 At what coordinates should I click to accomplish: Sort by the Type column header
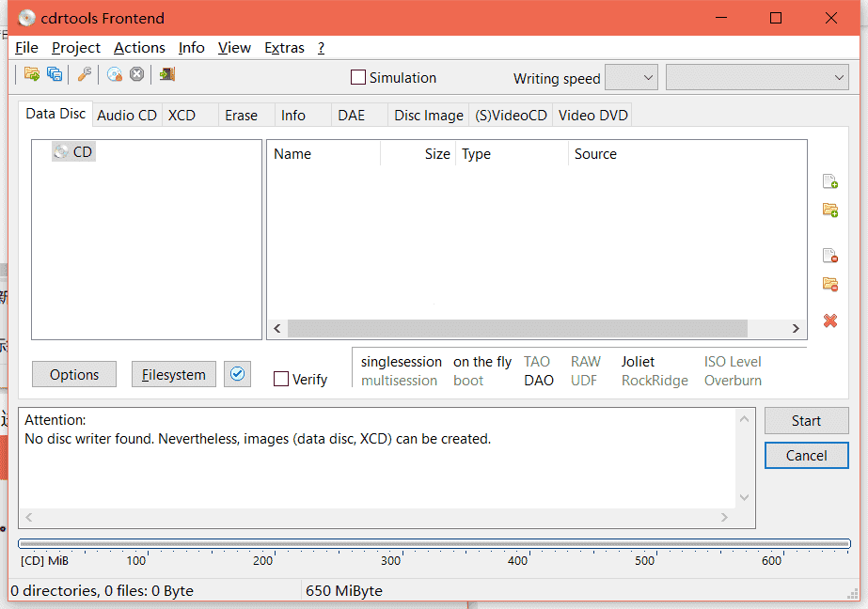tap(512, 154)
